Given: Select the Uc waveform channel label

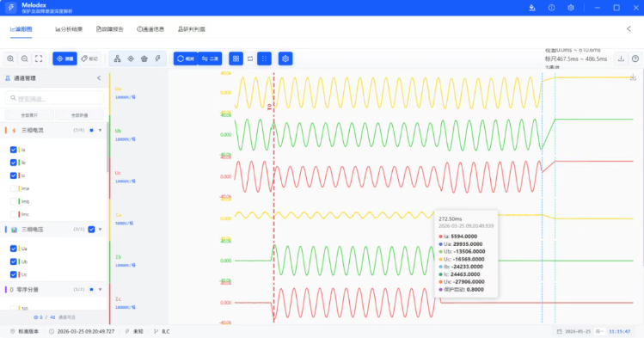Looking at the screenshot, I should (119, 173).
